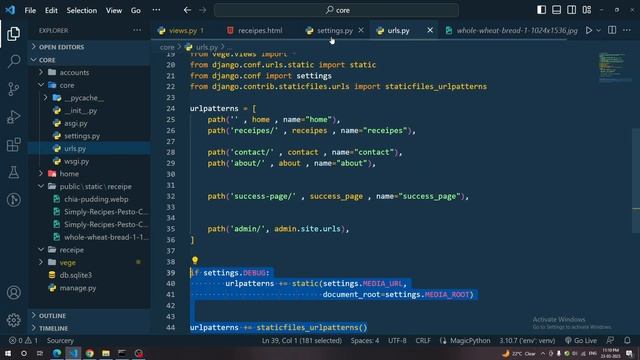This screenshot has height=360, width=640.
Task: Open the Go menu
Action: (x=136, y=10)
